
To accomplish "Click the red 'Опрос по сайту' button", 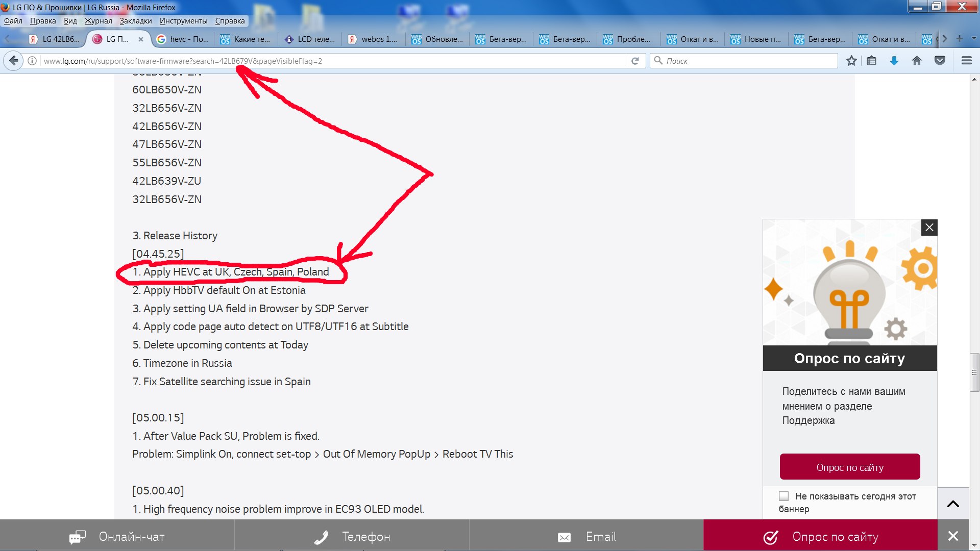I will (850, 467).
